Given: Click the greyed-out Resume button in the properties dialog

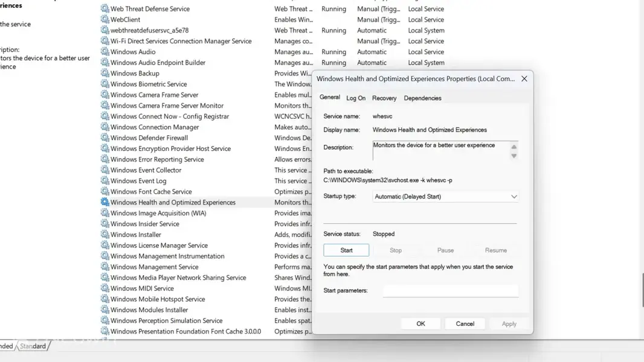Looking at the screenshot, I should click(x=496, y=250).
